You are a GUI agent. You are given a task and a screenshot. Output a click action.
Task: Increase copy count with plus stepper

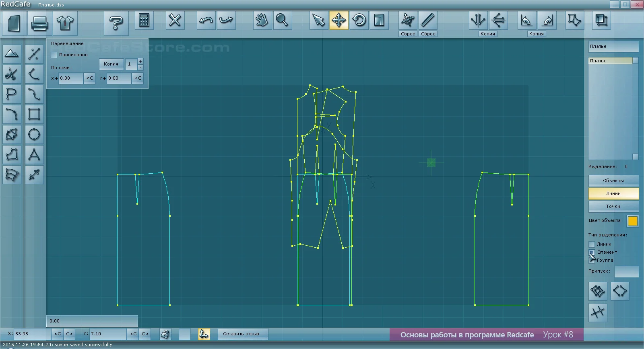coord(140,61)
